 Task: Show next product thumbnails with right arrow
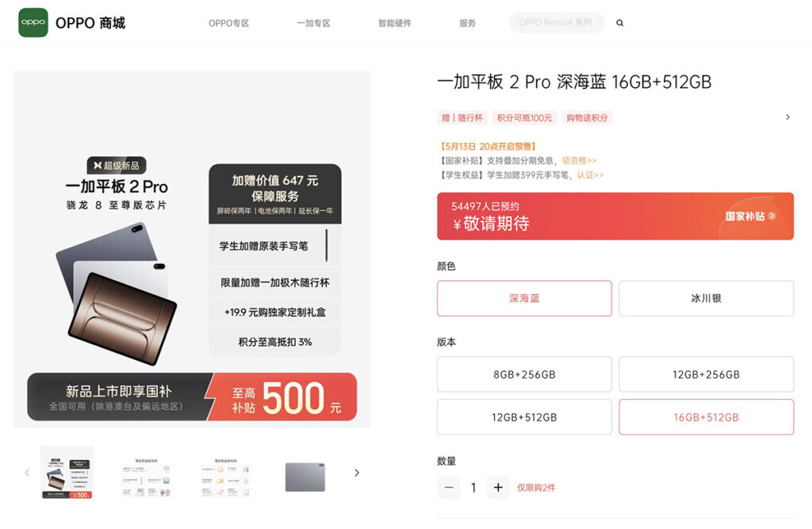coord(357,473)
